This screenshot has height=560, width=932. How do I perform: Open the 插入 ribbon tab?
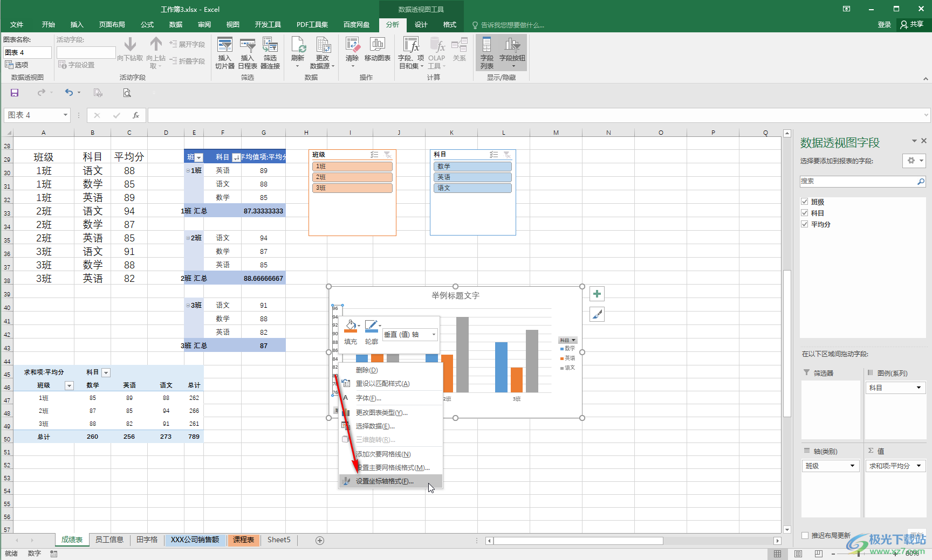pos(77,25)
